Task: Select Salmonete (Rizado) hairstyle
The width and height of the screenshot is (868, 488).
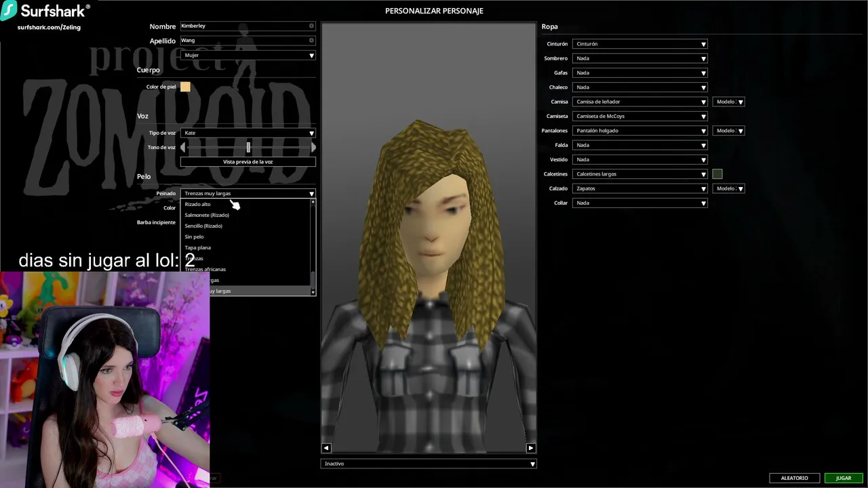Action: click(x=245, y=215)
